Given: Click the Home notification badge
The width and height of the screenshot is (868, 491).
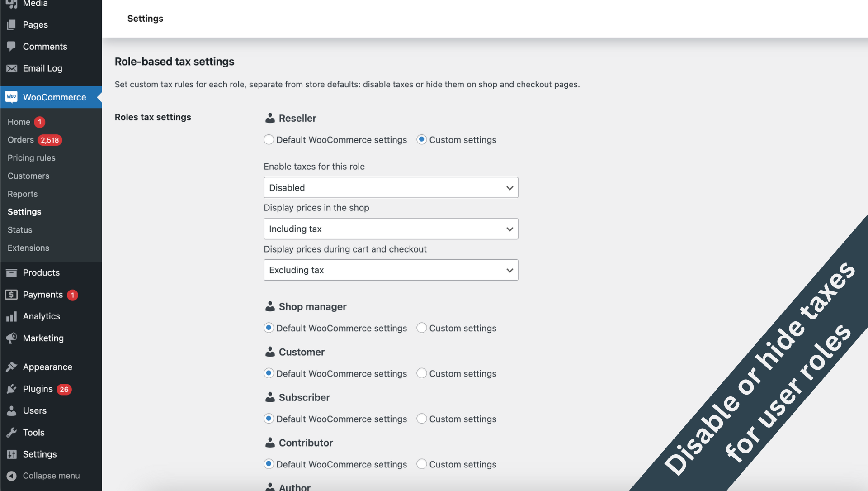Looking at the screenshot, I should pyautogui.click(x=39, y=122).
